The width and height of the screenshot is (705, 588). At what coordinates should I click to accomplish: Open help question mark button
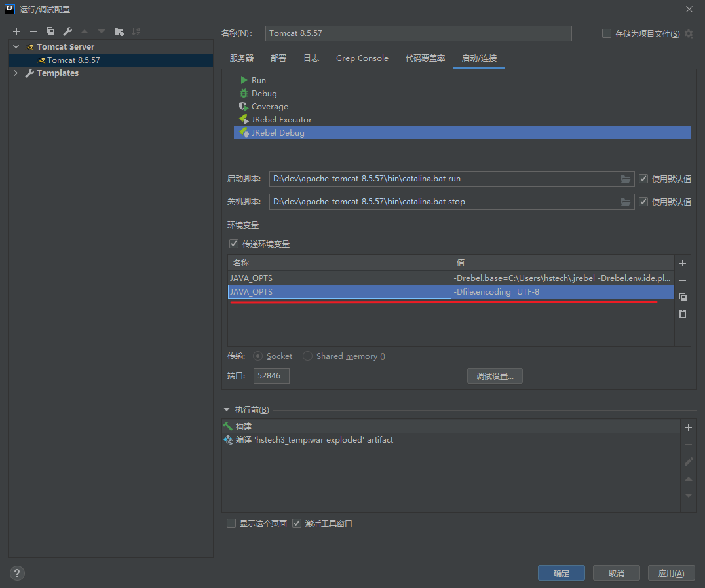tap(17, 573)
